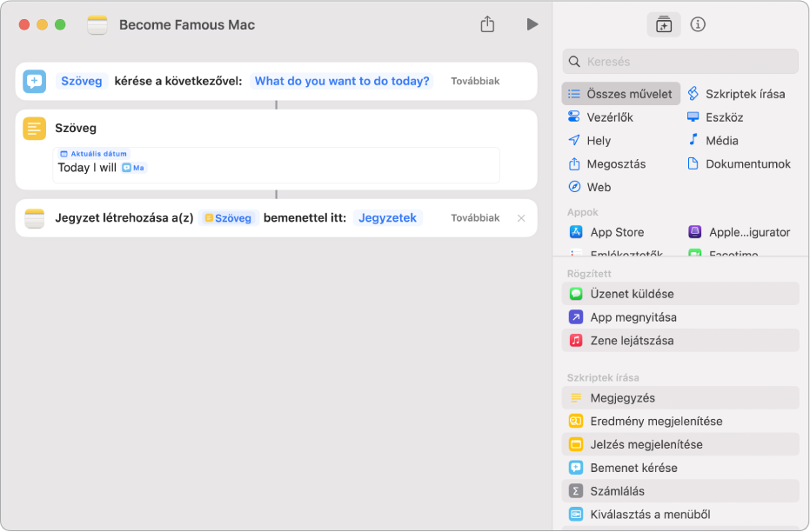
Task: Select the Összes művelet category
Action: [x=621, y=94]
